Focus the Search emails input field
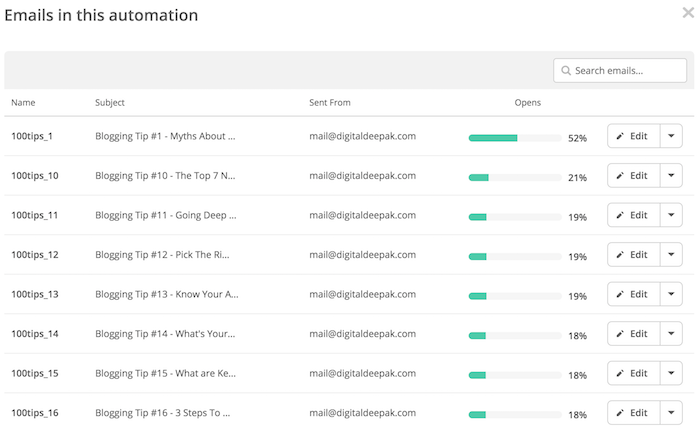 [x=620, y=71]
